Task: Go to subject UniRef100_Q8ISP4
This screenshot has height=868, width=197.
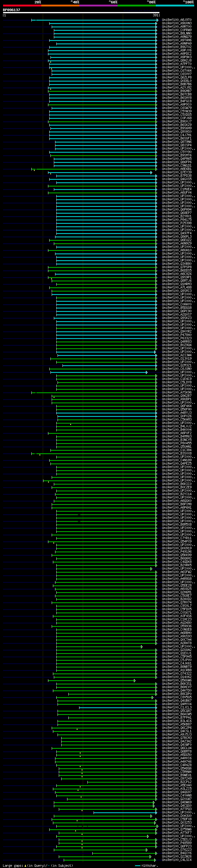Action: [x=176, y=145]
